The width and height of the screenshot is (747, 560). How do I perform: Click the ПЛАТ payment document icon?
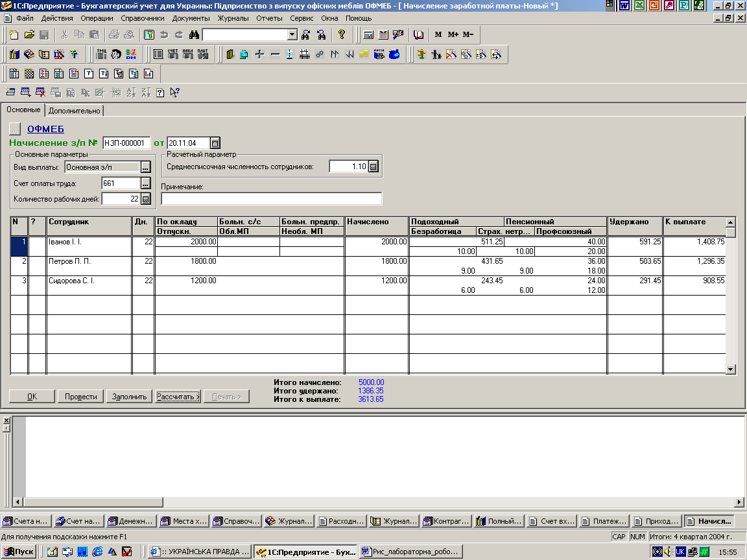click(x=203, y=54)
